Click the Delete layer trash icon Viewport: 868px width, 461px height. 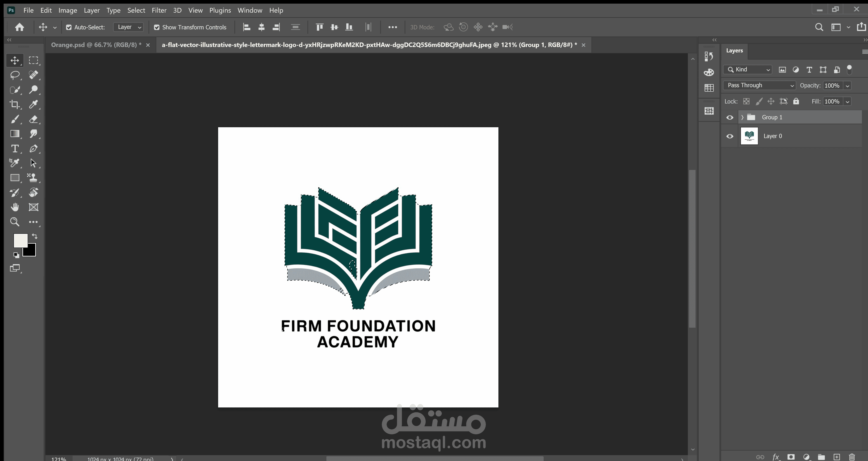coord(852,457)
